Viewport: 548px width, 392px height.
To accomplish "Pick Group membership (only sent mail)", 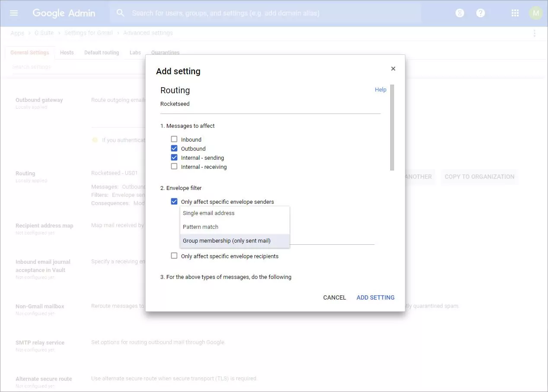I will tap(235, 241).
